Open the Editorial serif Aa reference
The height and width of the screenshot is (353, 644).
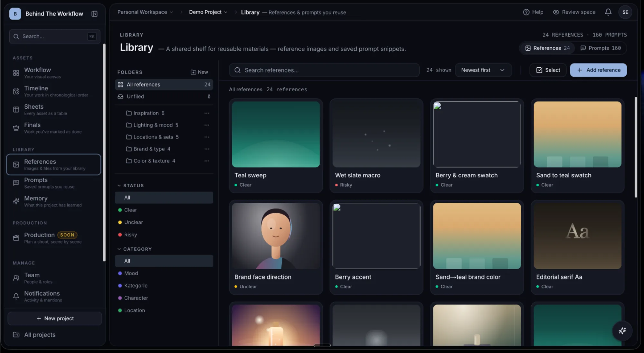[577, 247]
